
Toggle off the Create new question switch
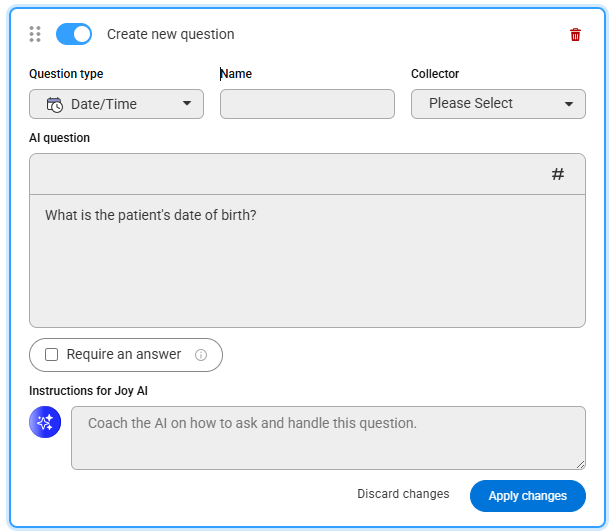pyautogui.click(x=74, y=34)
